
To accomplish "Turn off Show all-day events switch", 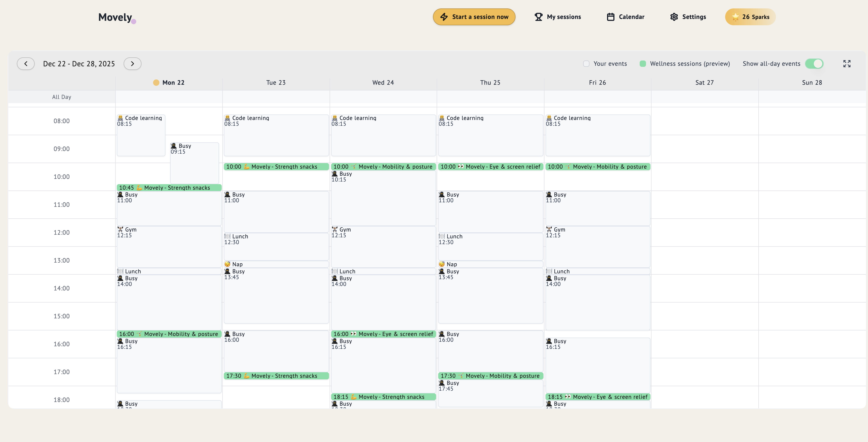I will pyautogui.click(x=814, y=64).
